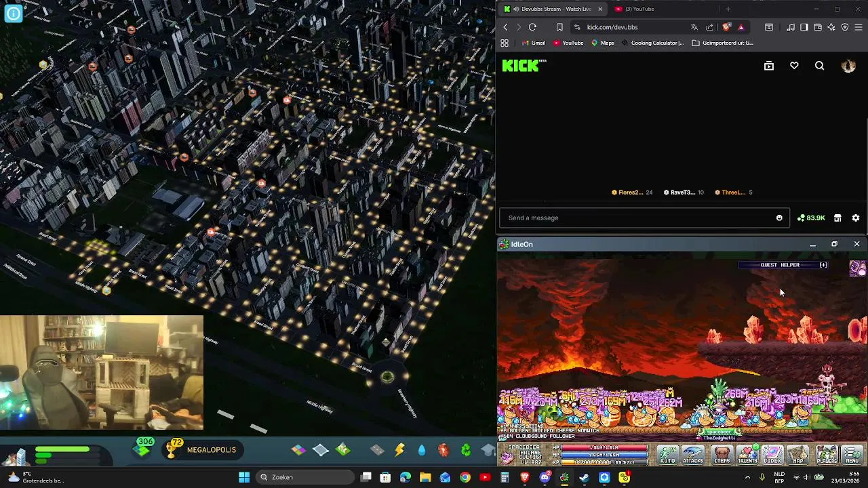Open the YouTube bookmark
Image resolution: width=868 pixels, height=488 pixels.
click(568, 43)
